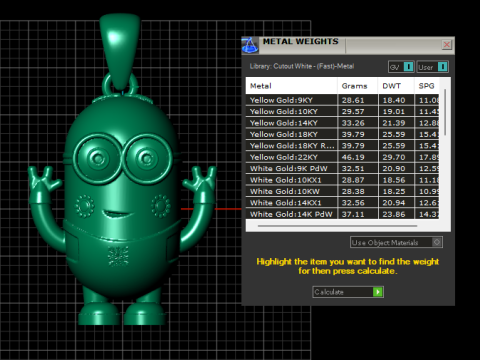Viewport: 480px width, 360px height.
Task: Select the White Gold:9K PdW row
Action: coord(342,168)
